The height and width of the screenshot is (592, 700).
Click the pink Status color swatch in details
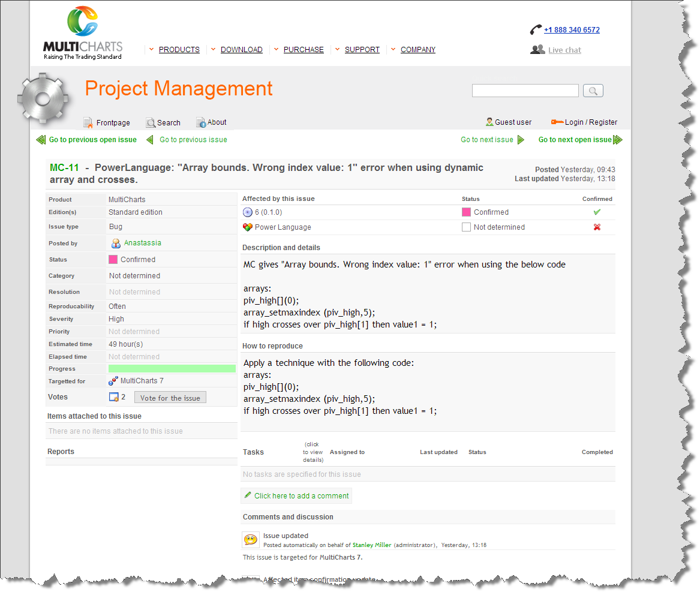tap(113, 259)
